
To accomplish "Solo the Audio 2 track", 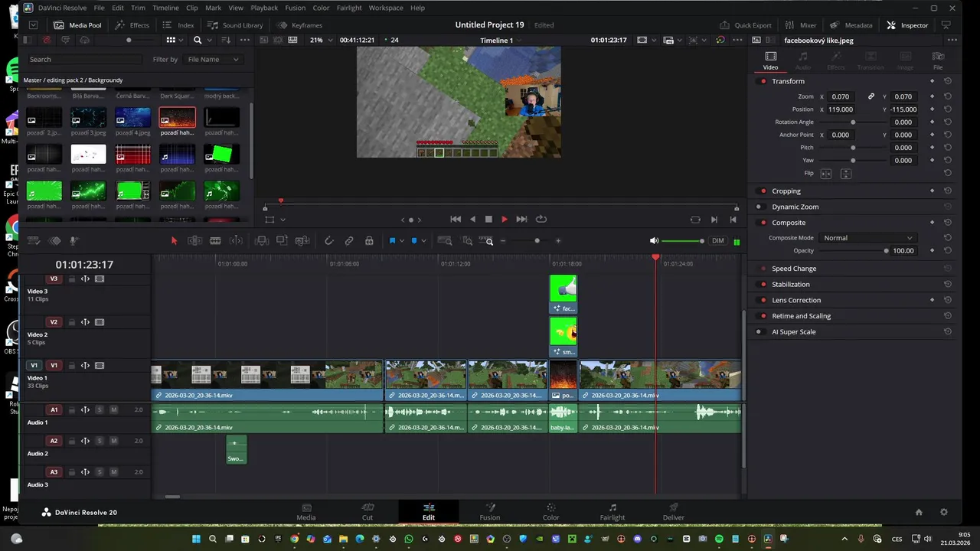I will coord(100,442).
